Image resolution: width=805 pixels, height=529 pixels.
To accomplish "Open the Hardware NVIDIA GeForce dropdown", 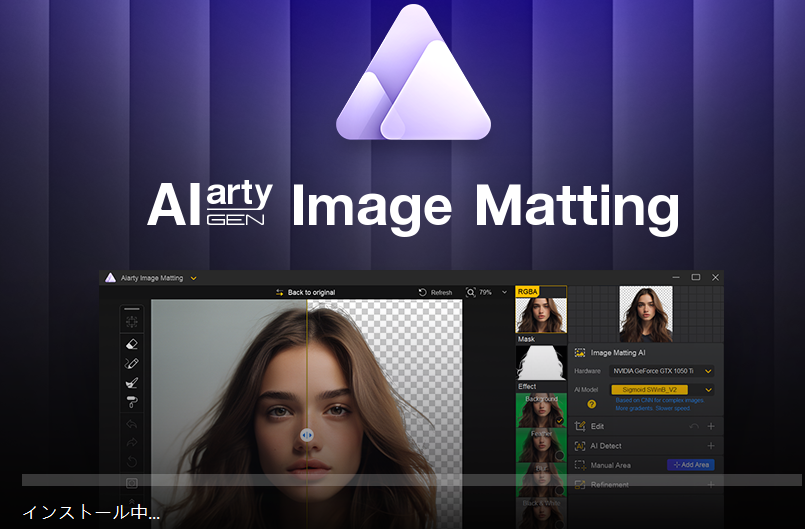I will (x=661, y=371).
